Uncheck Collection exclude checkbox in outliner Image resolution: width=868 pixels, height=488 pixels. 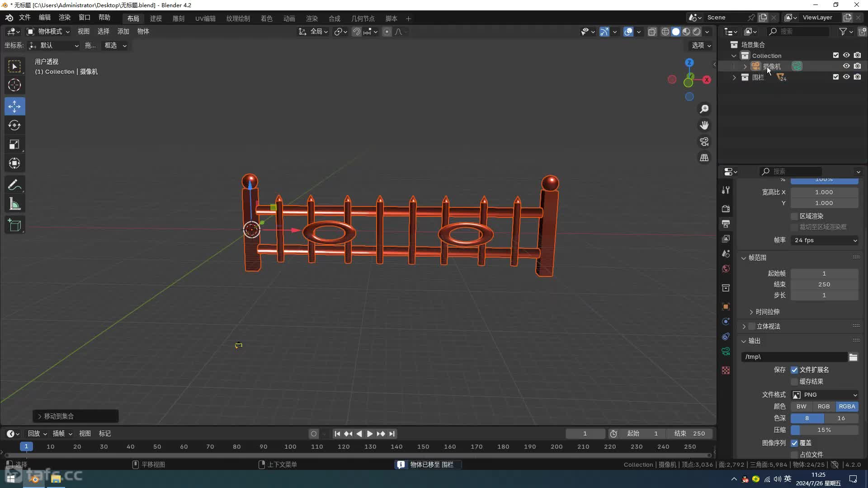coord(836,55)
